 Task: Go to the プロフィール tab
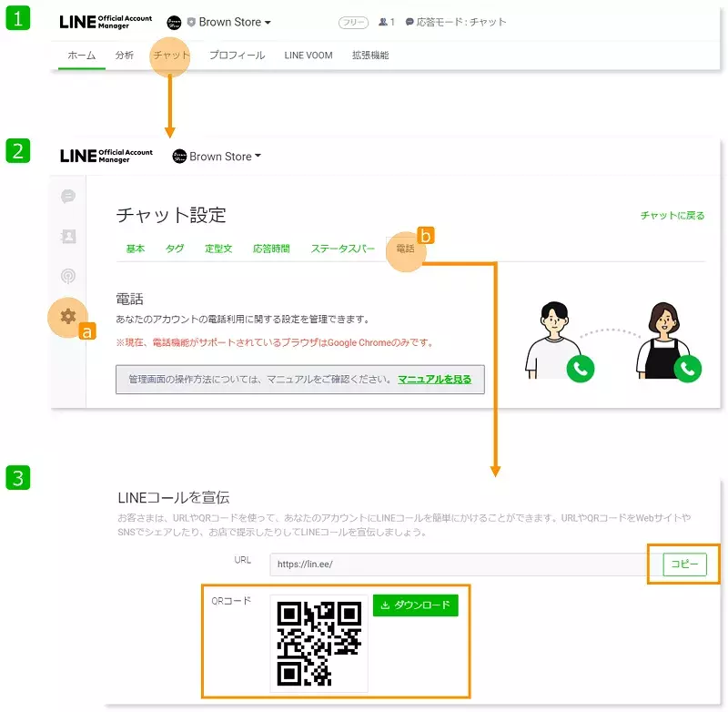237,56
